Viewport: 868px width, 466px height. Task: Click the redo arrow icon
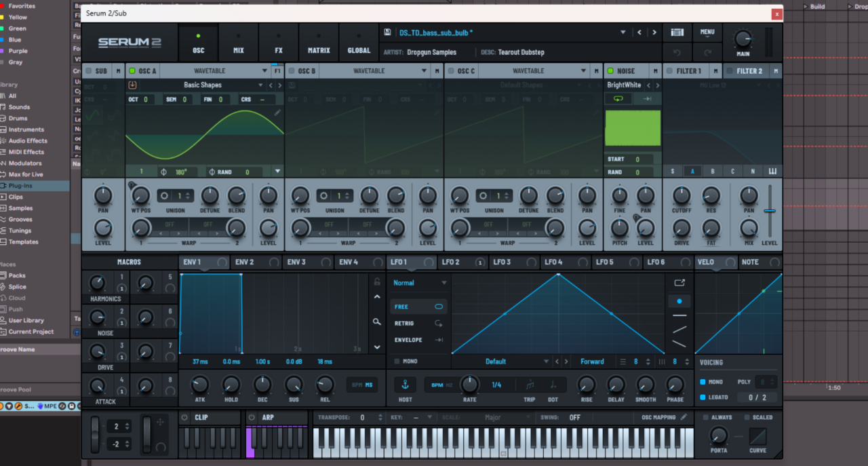707,52
